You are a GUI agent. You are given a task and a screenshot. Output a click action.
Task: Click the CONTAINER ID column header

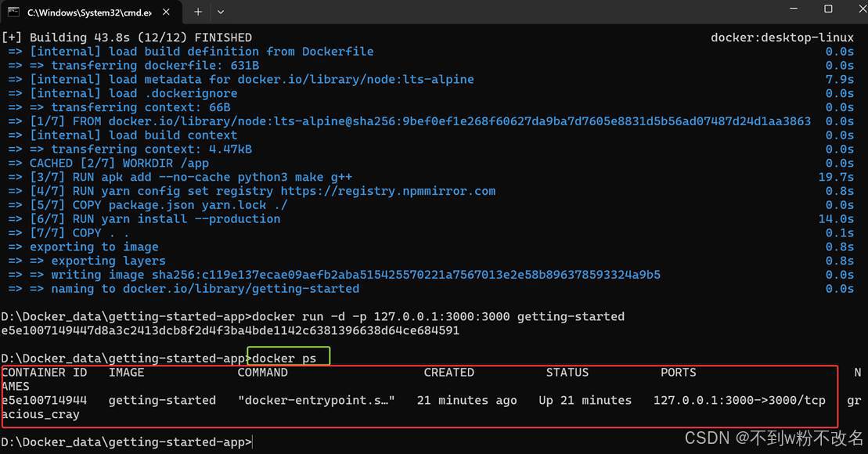(46, 372)
